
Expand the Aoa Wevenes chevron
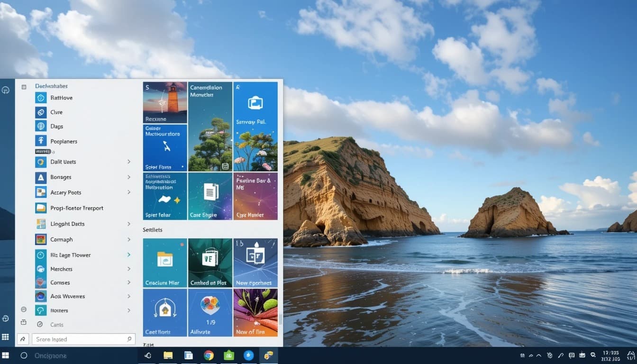128,296
